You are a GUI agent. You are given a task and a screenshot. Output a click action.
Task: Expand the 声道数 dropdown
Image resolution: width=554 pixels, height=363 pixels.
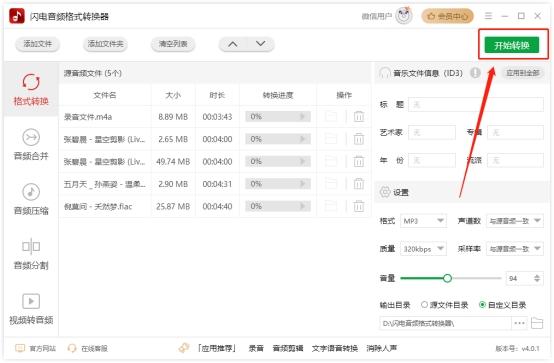pyautogui.click(x=515, y=221)
